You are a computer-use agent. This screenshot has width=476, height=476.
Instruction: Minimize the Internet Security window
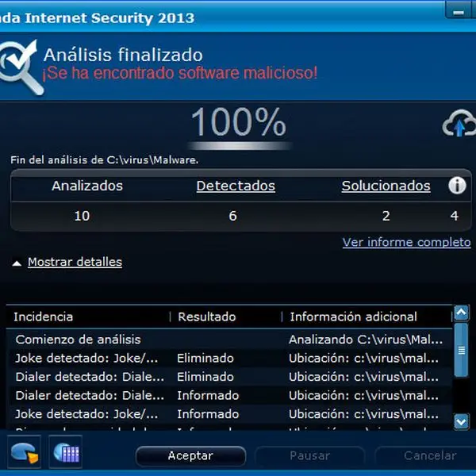click(459, 12)
